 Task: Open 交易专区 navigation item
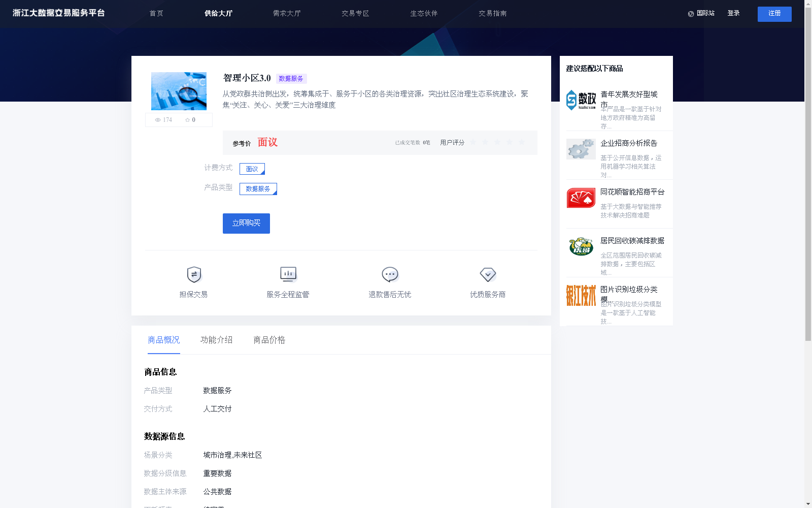pyautogui.click(x=355, y=13)
